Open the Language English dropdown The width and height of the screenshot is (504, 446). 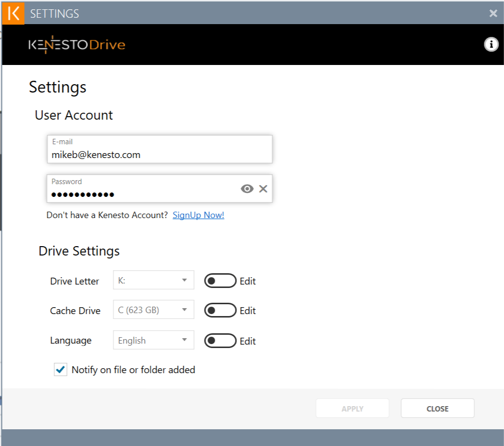click(154, 340)
